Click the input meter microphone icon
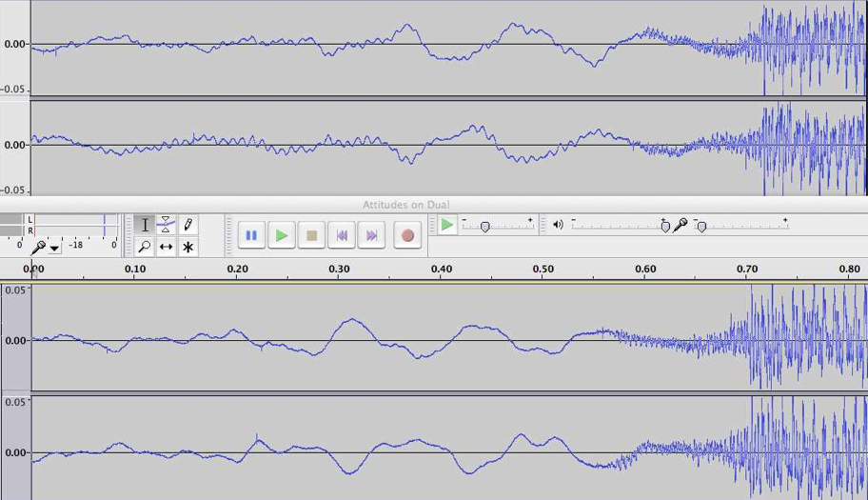This screenshot has height=500, width=868. coord(38,247)
